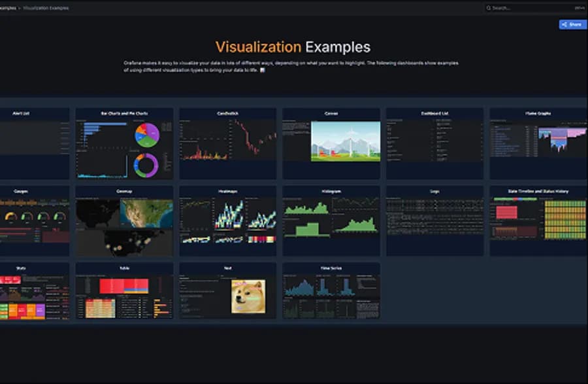Open the Table dashboard thumbnail
Screen dimensions: 588x384
(125, 291)
